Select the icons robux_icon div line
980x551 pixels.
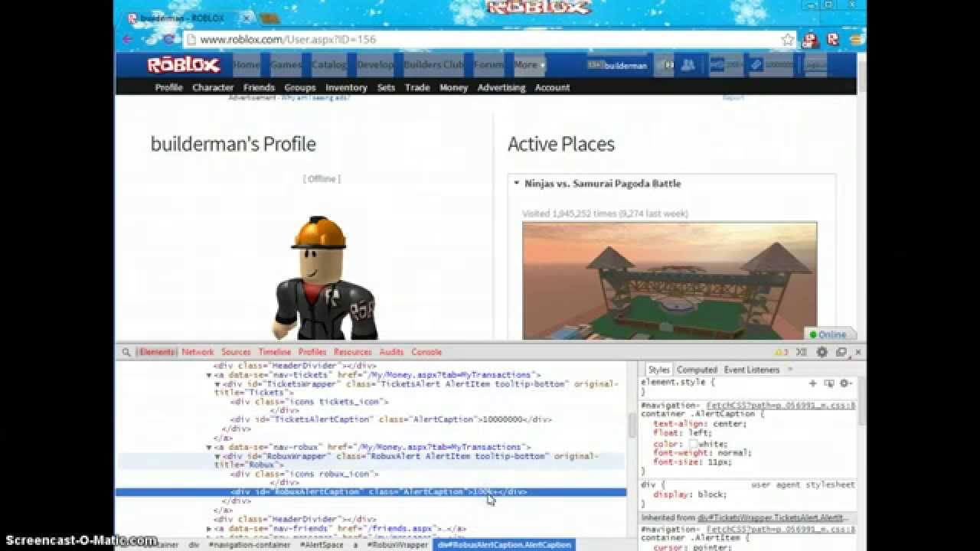point(305,474)
